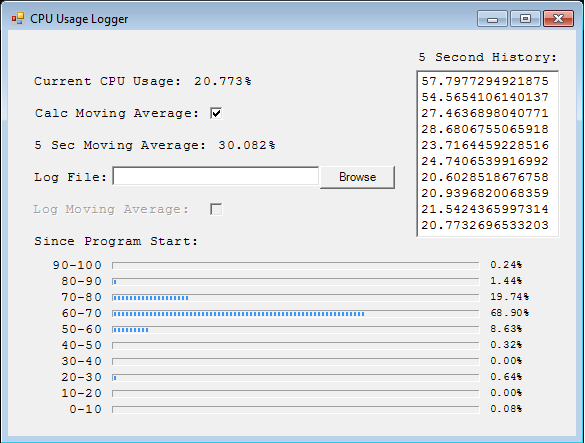This screenshot has height=443, width=585.
Task: Click the Current CPU Usage value label
Action: [222, 81]
